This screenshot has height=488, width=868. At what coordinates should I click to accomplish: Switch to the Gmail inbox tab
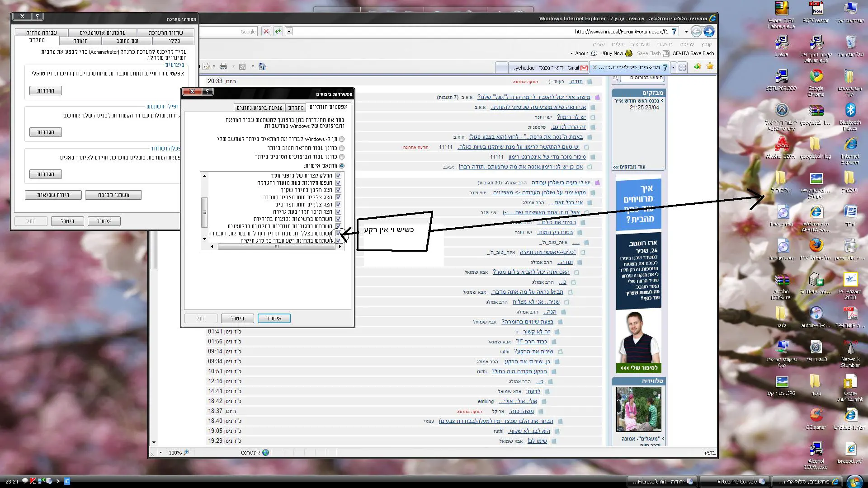point(549,67)
